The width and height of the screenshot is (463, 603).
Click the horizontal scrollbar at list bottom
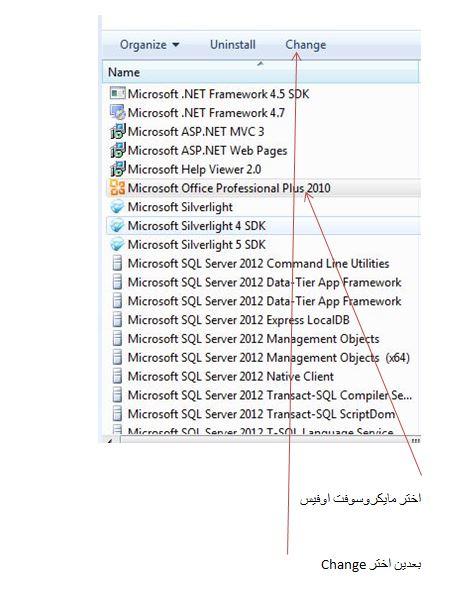261,440
